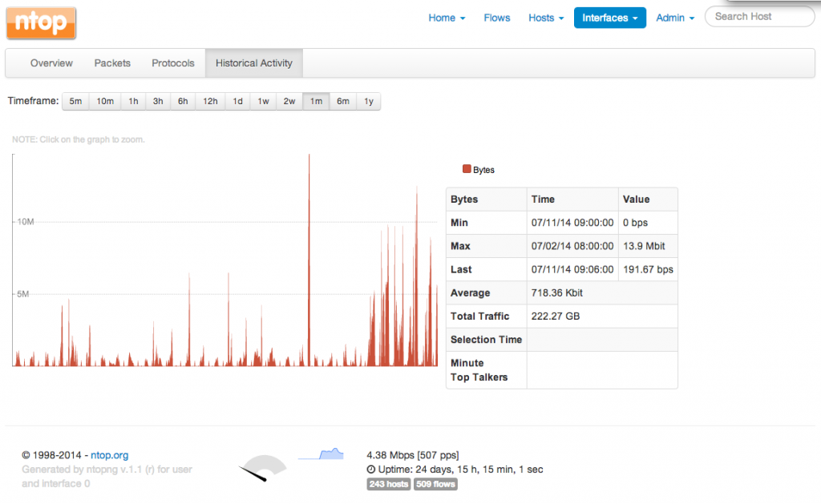Go to the Flows page
This screenshot has height=504, width=821.
coord(497,18)
